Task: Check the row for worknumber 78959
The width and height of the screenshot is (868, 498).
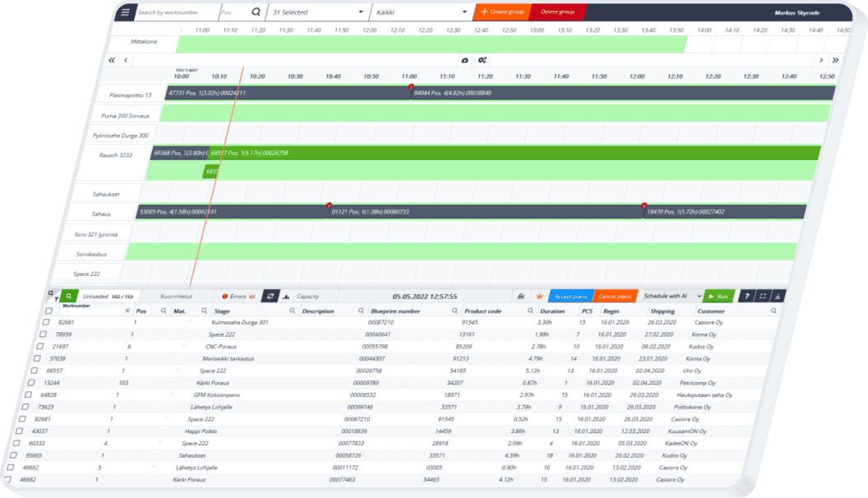Action: (x=43, y=334)
